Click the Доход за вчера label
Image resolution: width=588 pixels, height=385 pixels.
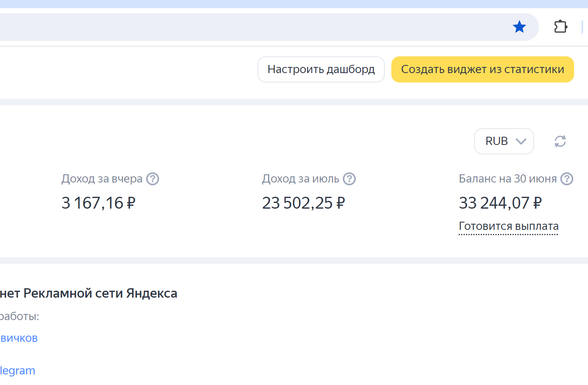pyautogui.click(x=102, y=179)
